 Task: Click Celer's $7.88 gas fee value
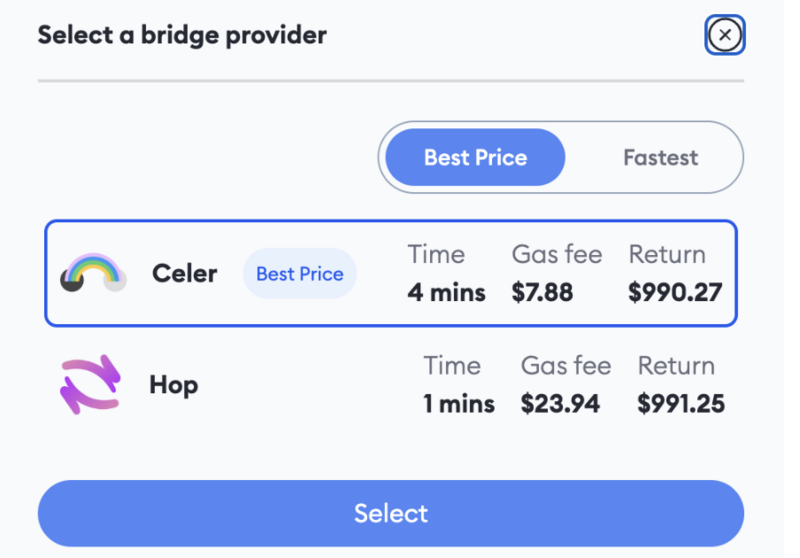pyautogui.click(x=542, y=292)
